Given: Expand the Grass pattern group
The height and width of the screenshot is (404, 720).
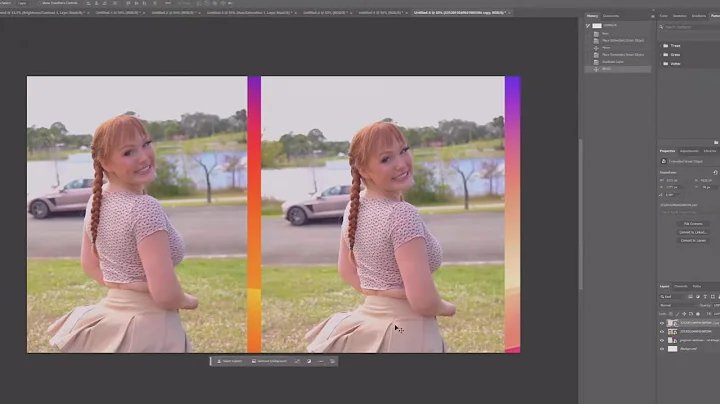Looking at the screenshot, I should point(660,55).
